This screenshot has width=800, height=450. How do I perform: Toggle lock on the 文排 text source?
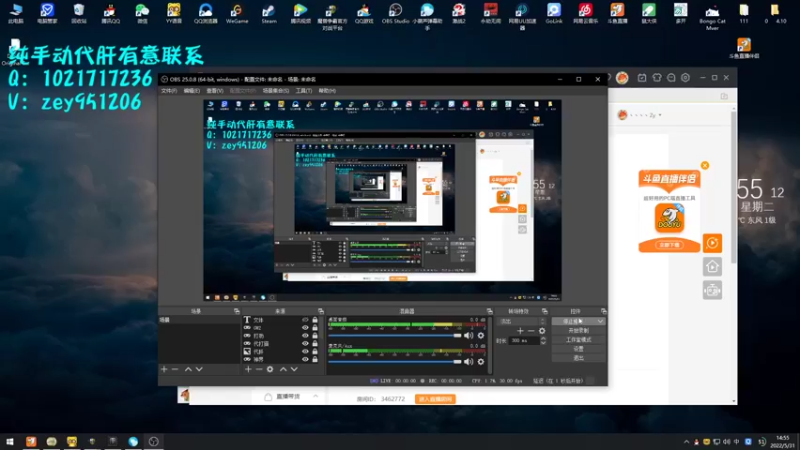pyautogui.click(x=315, y=320)
